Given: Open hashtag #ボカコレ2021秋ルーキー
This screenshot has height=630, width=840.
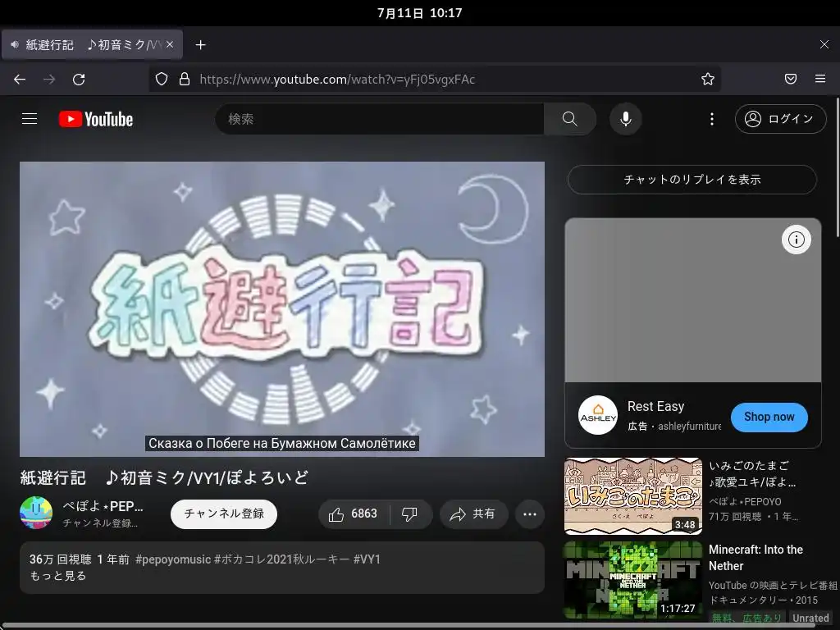Looking at the screenshot, I should point(282,559).
